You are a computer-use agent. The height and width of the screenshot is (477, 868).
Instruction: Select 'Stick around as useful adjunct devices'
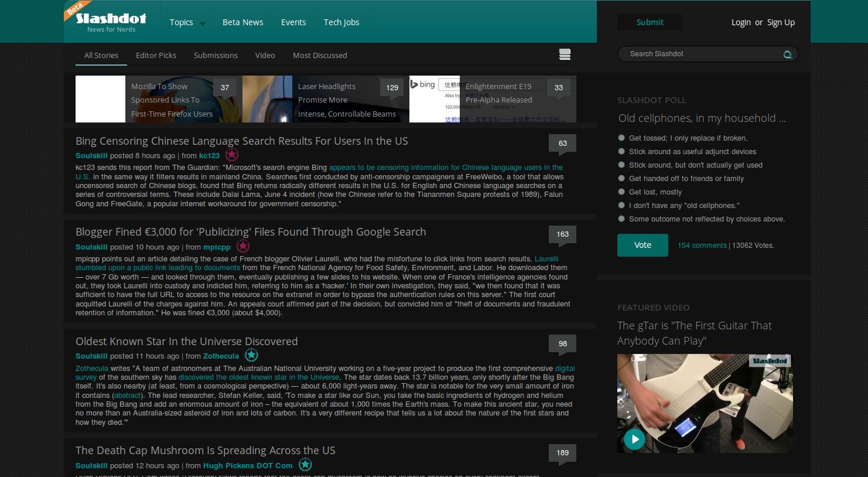621,151
